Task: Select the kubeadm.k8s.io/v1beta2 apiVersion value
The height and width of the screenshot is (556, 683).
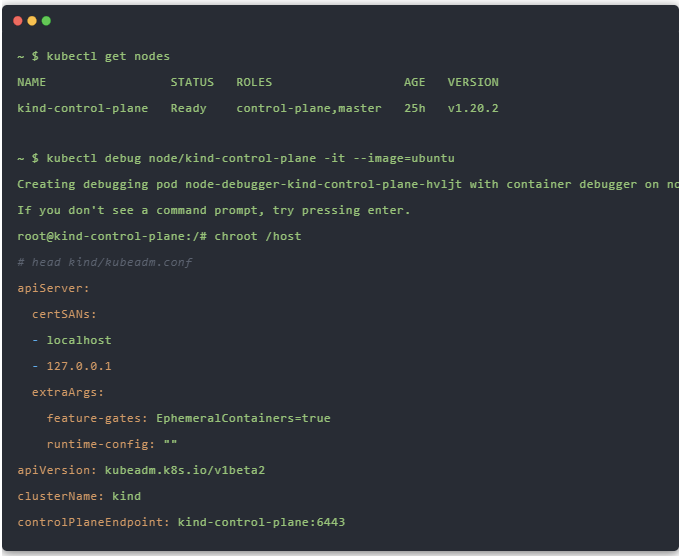Action: 185,470
